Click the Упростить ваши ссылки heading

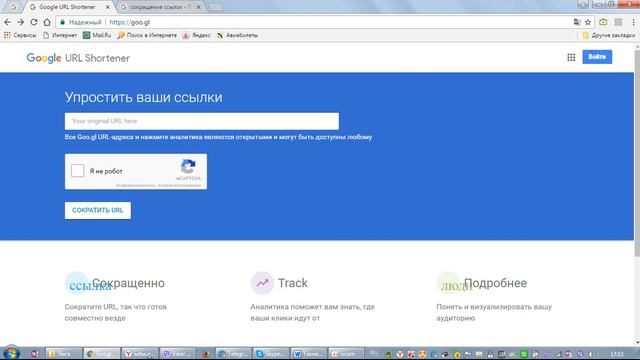(144, 98)
